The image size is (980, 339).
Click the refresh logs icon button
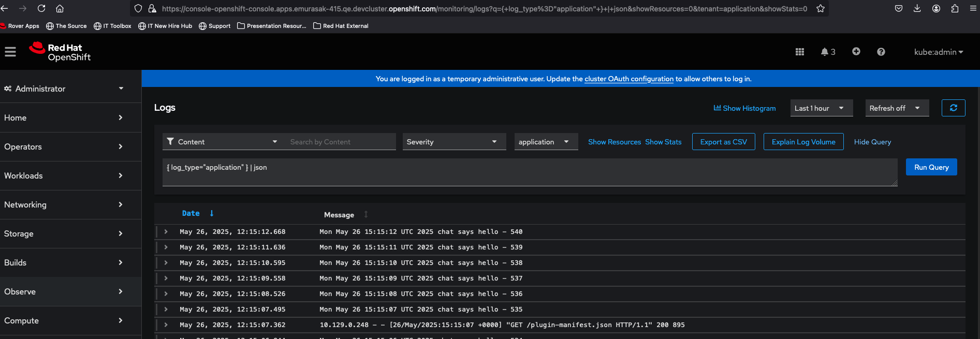(x=953, y=108)
